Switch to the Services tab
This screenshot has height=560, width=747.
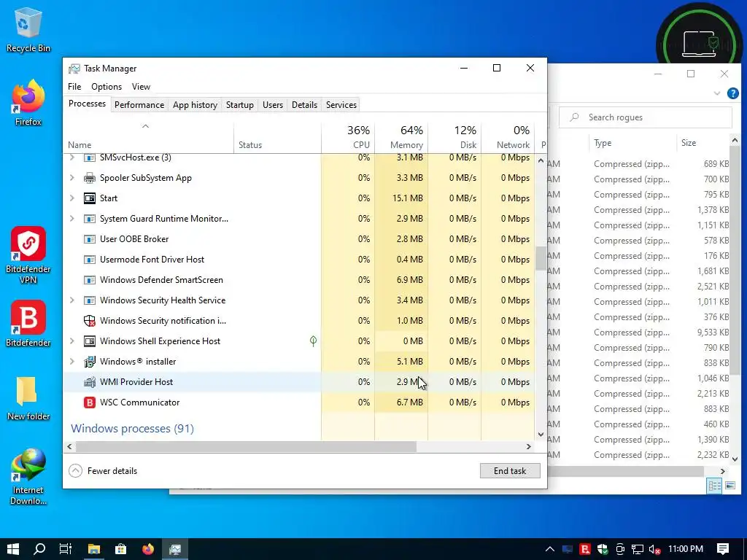341,105
